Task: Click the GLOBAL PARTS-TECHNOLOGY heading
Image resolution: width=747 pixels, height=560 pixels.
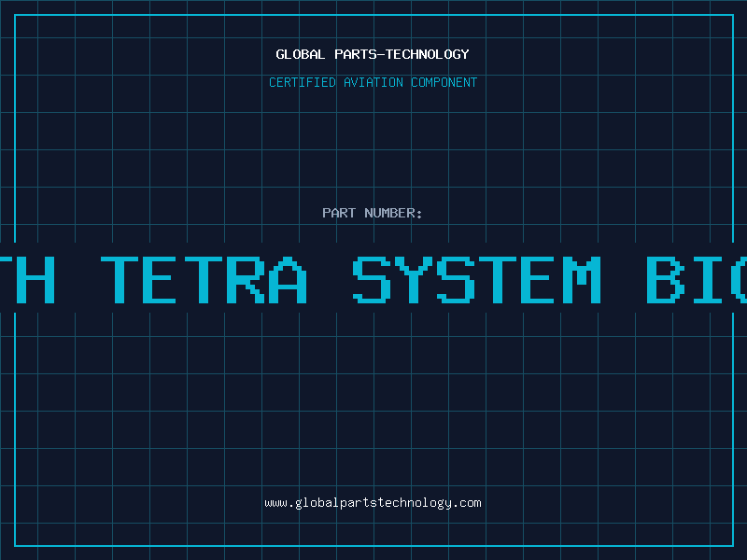Action: (373, 54)
